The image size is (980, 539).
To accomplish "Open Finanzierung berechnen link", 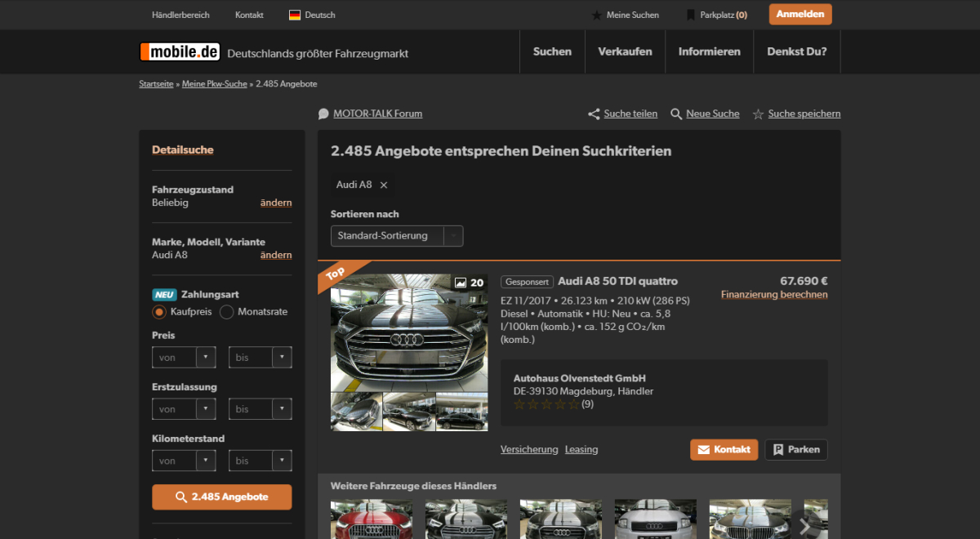I will 774,295.
